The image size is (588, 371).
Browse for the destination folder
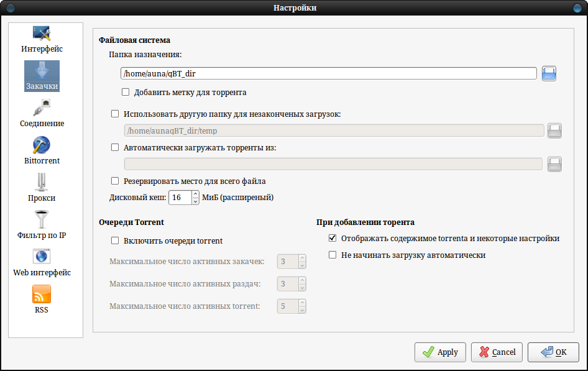(549, 73)
